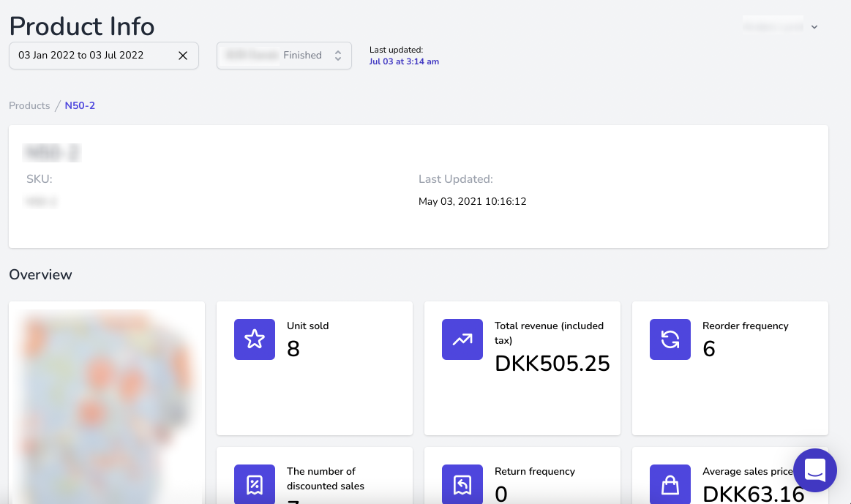Screen dimensions: 851x504
Task: Go back to Products breadcrumb
Action: point(29,106)
